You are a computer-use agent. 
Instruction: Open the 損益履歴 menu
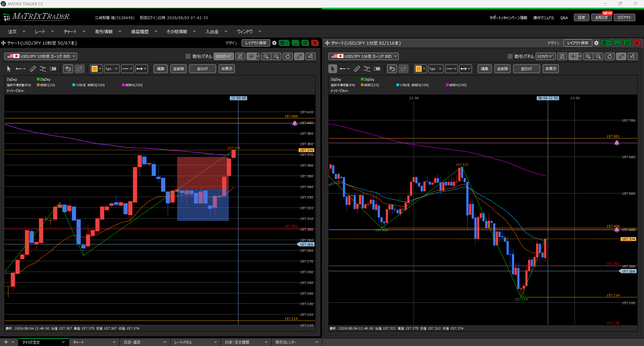click(144, 32)
